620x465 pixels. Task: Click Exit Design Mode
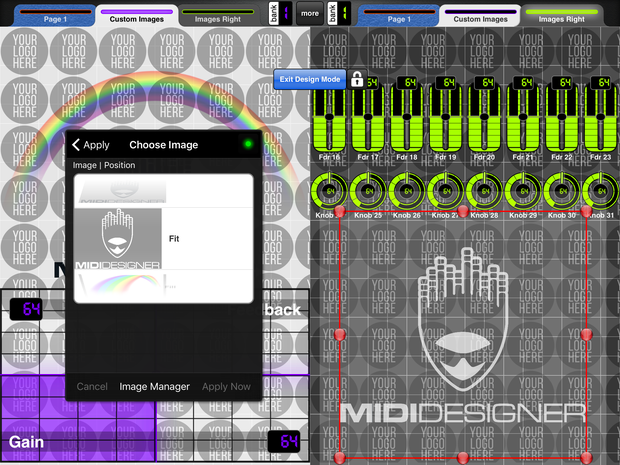pyautogui.click(x=310, y=79)
